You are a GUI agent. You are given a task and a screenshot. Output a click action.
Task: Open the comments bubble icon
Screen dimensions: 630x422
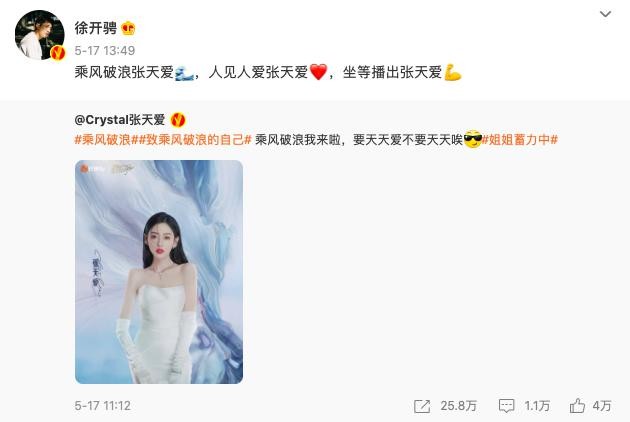click(506, 406)
